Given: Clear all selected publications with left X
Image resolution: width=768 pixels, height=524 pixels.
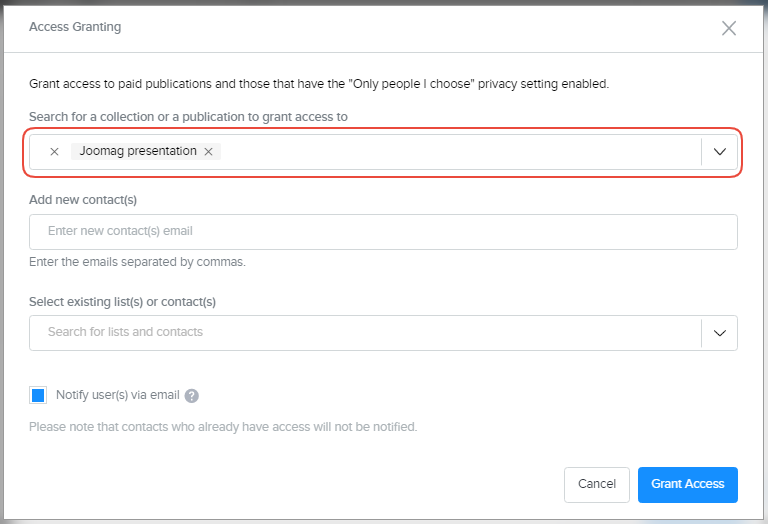Looking at the screenshot, I should pyautogui.click(x=54, y=152).
